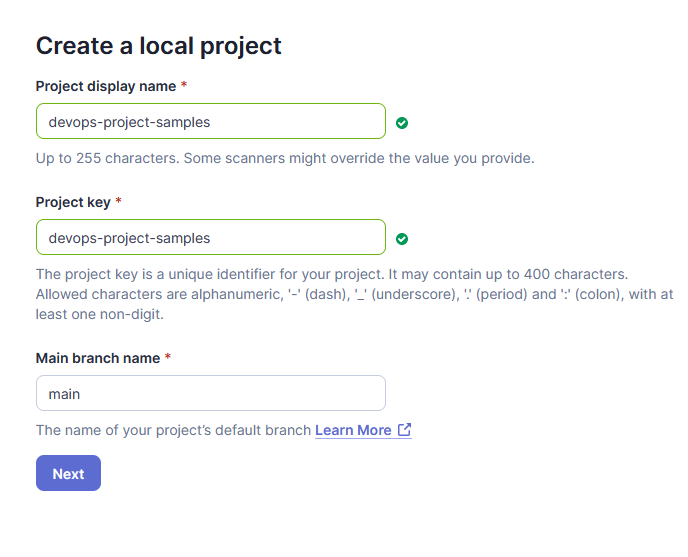Click the red asterisk next to Main branch name
The image size is (688, 557).
[167, 356]
